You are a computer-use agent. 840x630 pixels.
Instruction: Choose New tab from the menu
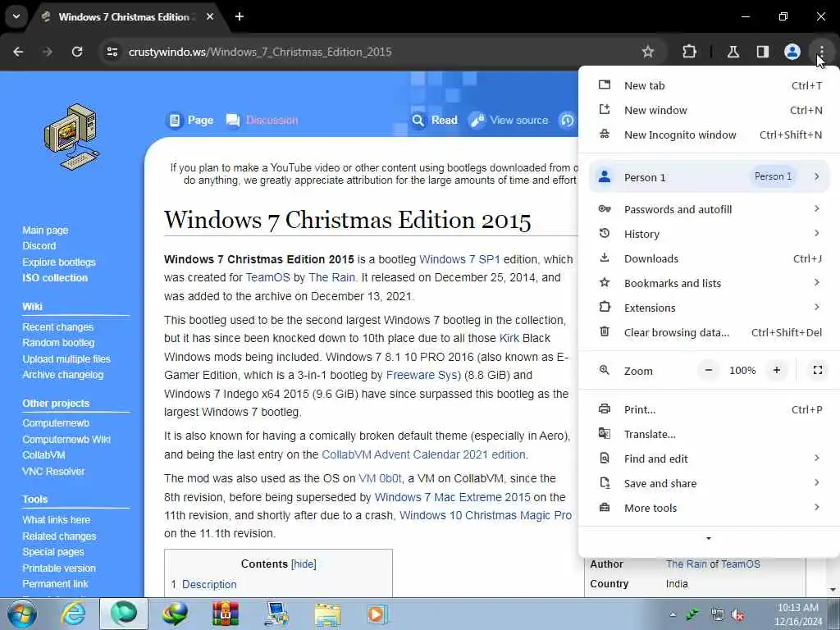point(710,85)
